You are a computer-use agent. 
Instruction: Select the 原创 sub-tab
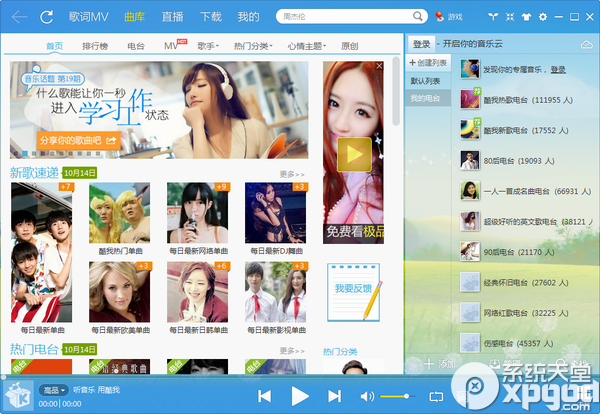pyautogui.click(x=349, y=46)
